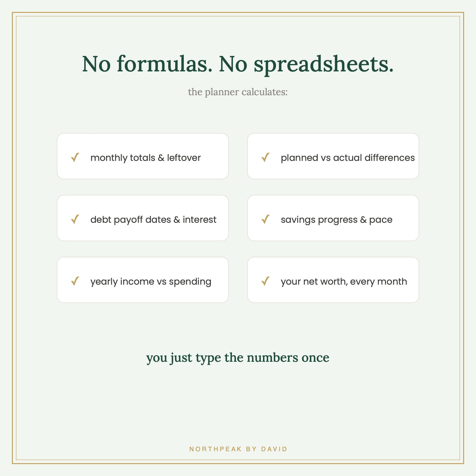Select the debt payoff dates & interest card
This screenshot has height=476, width=476.
coord(143,218)
